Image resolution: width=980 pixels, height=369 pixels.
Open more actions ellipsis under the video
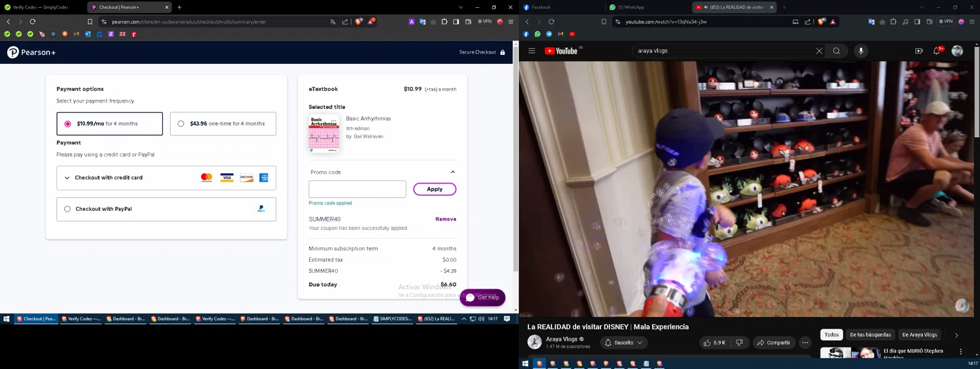click(x=805, y=342)
